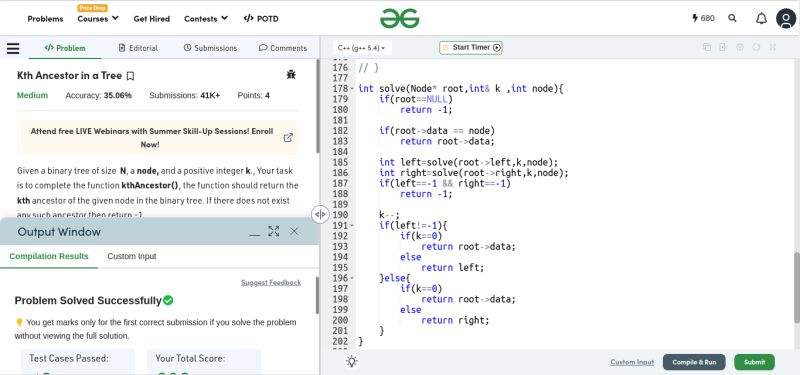Reset the code with the refresh icon
Image resolution: width=800 pixels, height=375 pixels.
(756, 47)
